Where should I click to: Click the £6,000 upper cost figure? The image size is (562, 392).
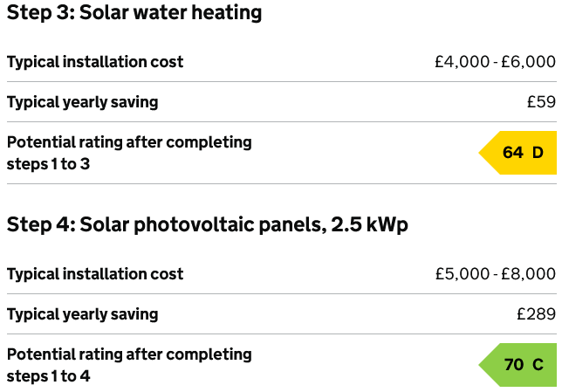coord(529,62)
